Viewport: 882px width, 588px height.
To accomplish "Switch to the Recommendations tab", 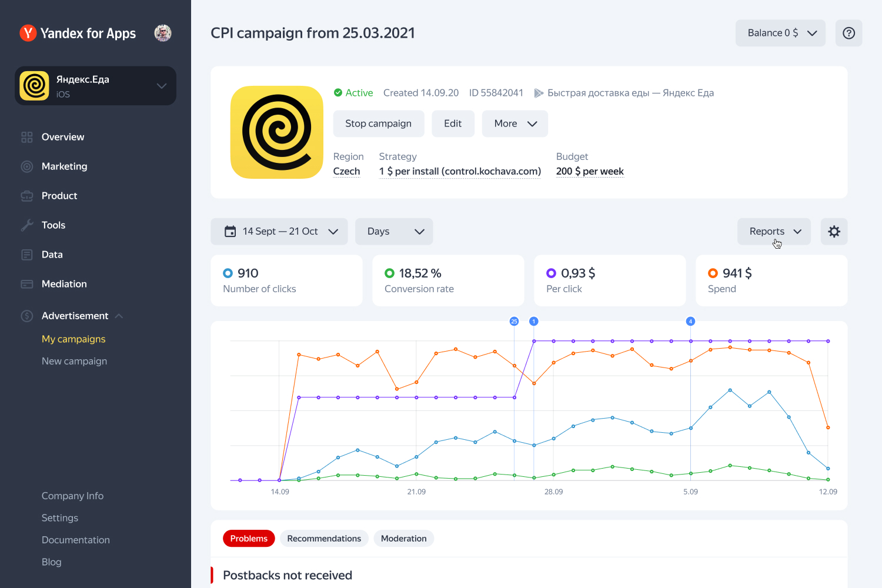I will [x=324, y=539].
